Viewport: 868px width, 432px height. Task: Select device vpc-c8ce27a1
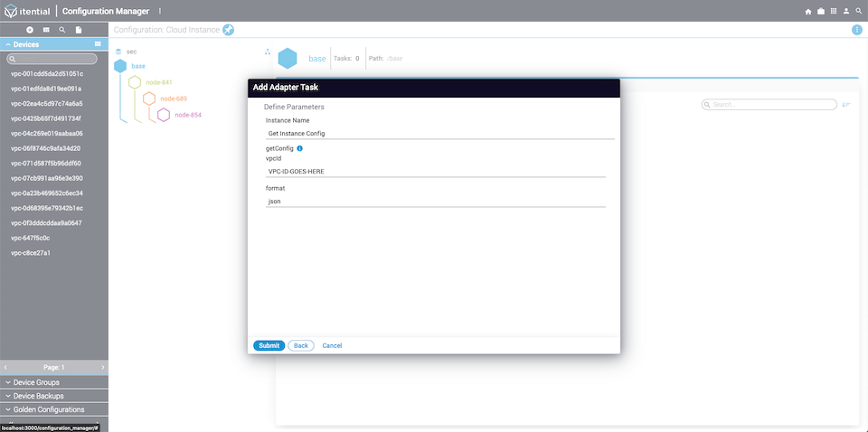point(31,253)
